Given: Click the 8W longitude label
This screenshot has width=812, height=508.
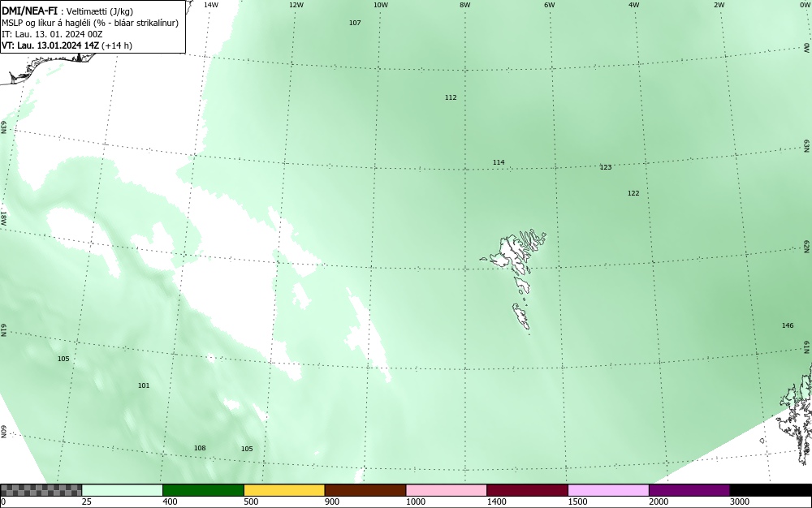Looking at the screenshot, I should point(465,5).
